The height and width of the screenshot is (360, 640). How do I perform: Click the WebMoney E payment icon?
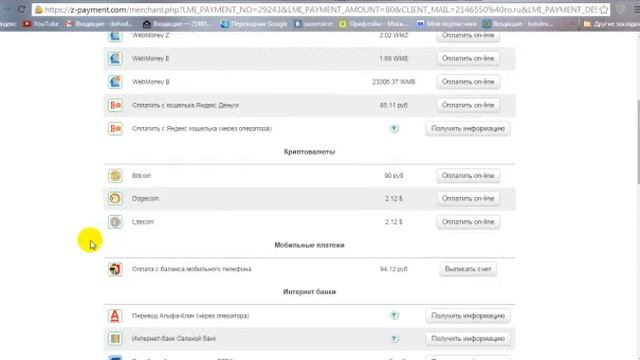click(115, 58)
